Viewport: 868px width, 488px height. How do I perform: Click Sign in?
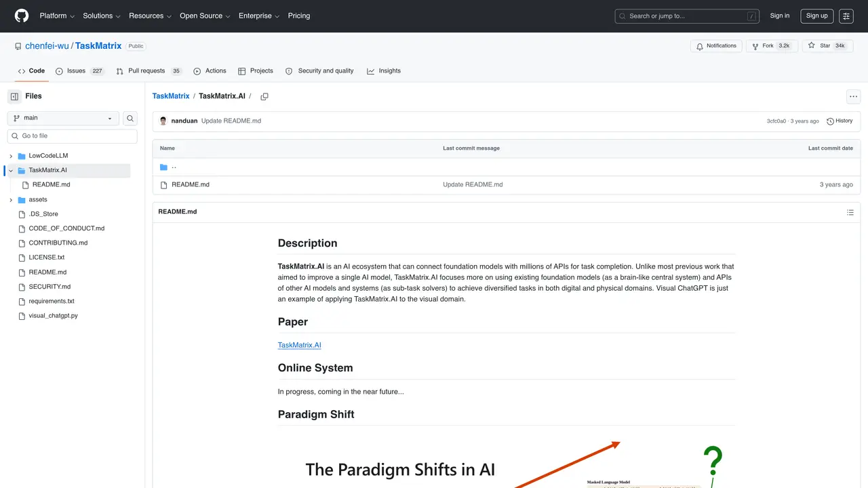pyautogui.click(x=780, y=16)
